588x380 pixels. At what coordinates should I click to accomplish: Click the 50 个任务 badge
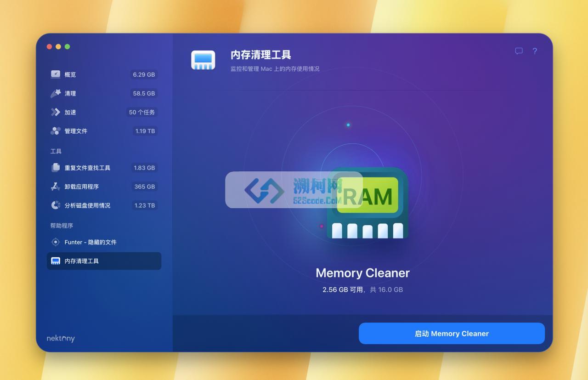pyautogui.click(x=142, y=112)
